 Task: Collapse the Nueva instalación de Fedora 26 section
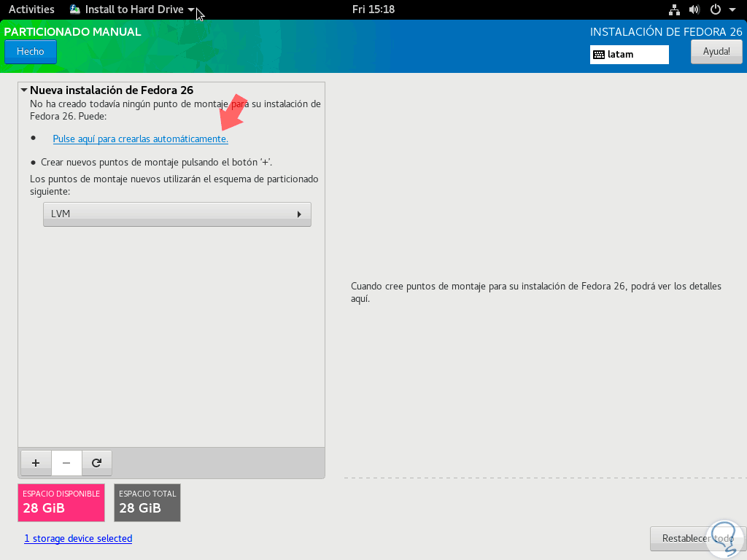pos(24,90)
